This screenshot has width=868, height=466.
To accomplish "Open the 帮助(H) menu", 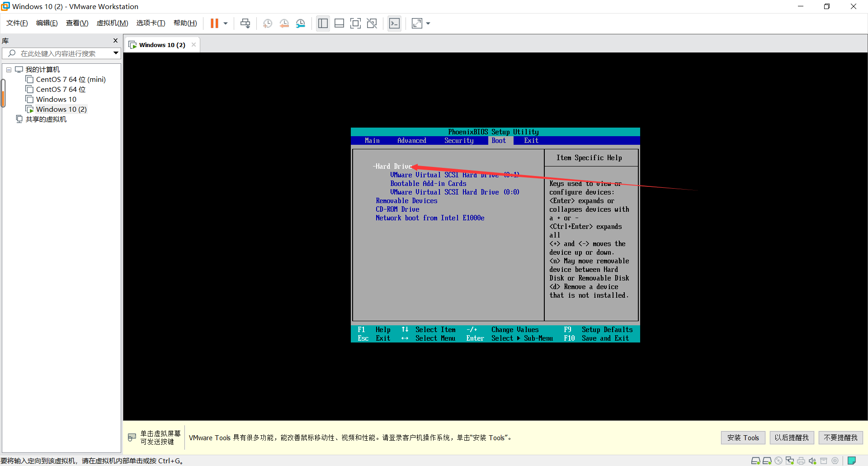I will point(185,23).
